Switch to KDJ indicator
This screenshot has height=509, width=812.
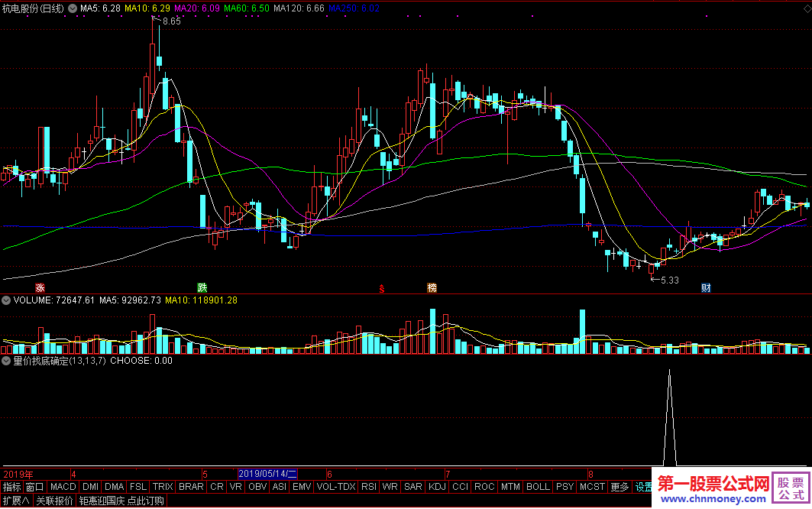pyautogui.click(x=438, y=487)
